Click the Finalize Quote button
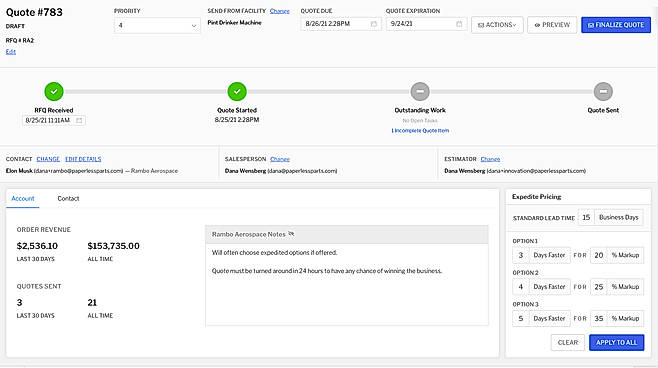The image size is (658, 368). tap(616, 25)
